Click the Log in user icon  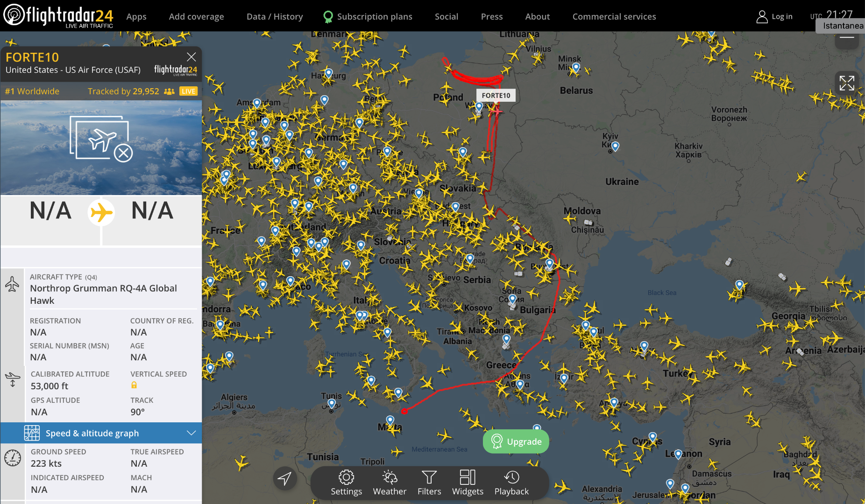(x=762, y=17)
